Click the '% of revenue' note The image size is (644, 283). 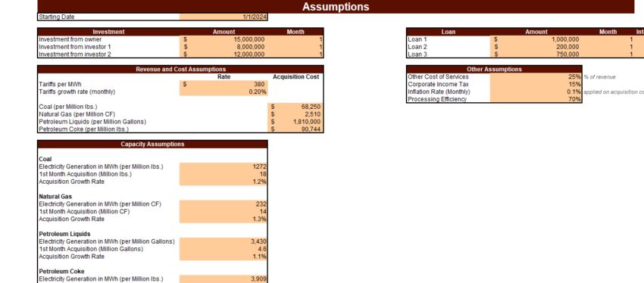[599, 77]
